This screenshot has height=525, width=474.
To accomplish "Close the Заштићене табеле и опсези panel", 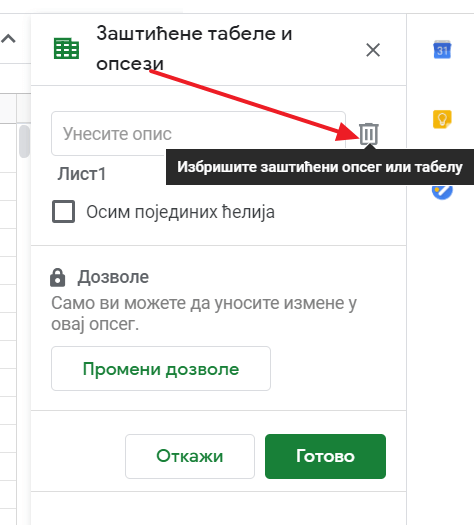I will tap(373, 50).
